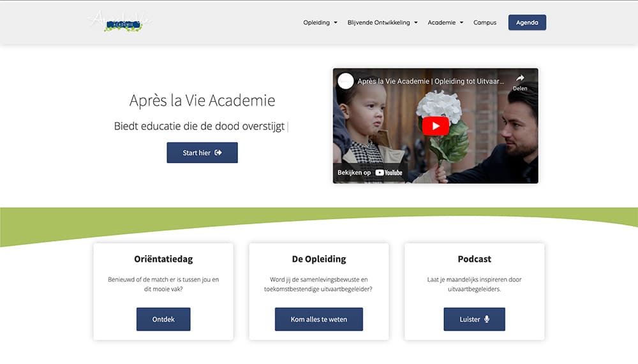
Task: Open the Campus menu item
Action: (x=485, y=22)
